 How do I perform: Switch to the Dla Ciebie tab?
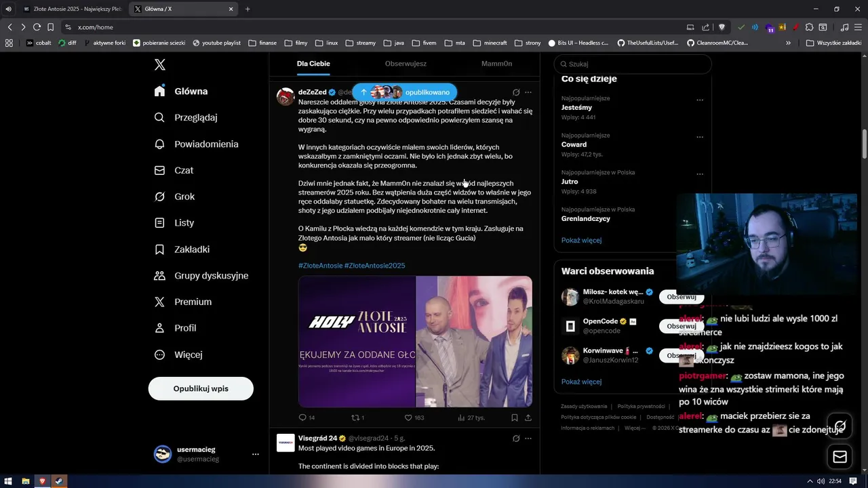313,64
